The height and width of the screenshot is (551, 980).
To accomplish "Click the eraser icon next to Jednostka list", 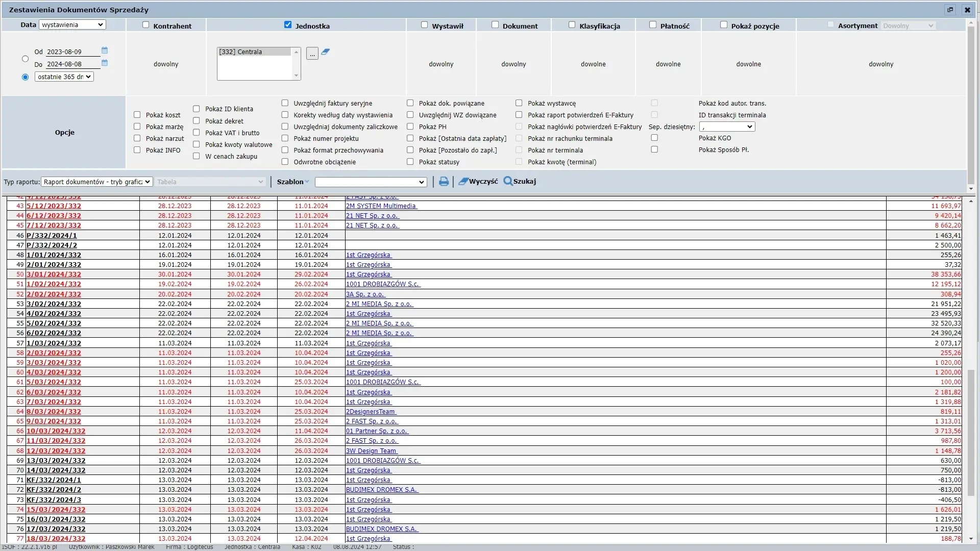I will (x=326, y=52).
